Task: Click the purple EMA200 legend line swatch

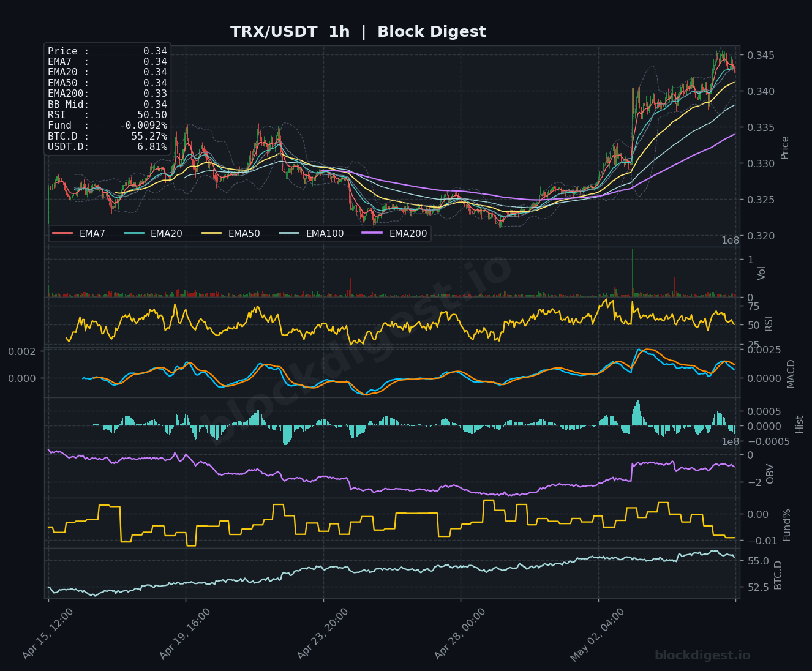Action: pos(373,233)
